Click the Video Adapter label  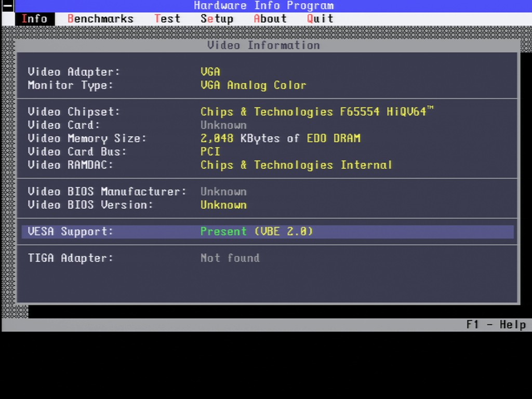[x=74, y=72]
